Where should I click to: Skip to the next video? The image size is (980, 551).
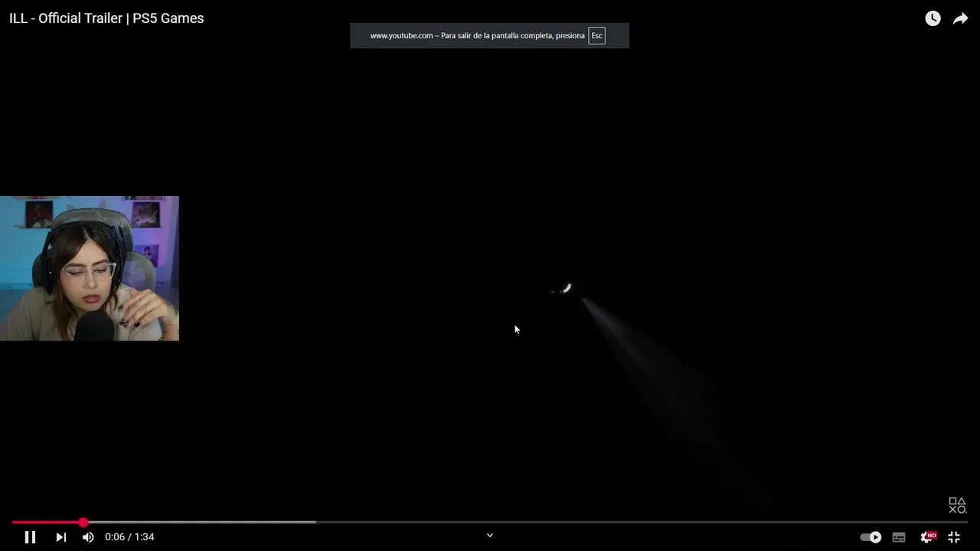pos(60,537)
